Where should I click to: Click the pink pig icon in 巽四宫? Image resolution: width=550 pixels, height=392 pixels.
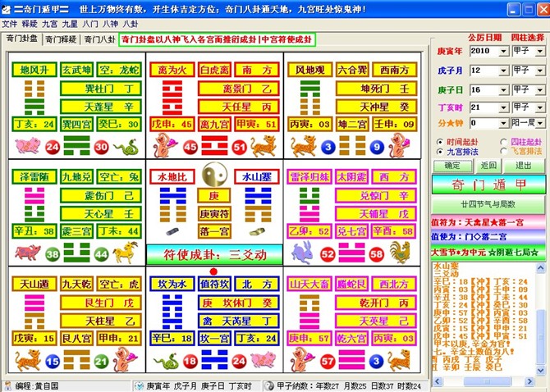pos(28,145)
